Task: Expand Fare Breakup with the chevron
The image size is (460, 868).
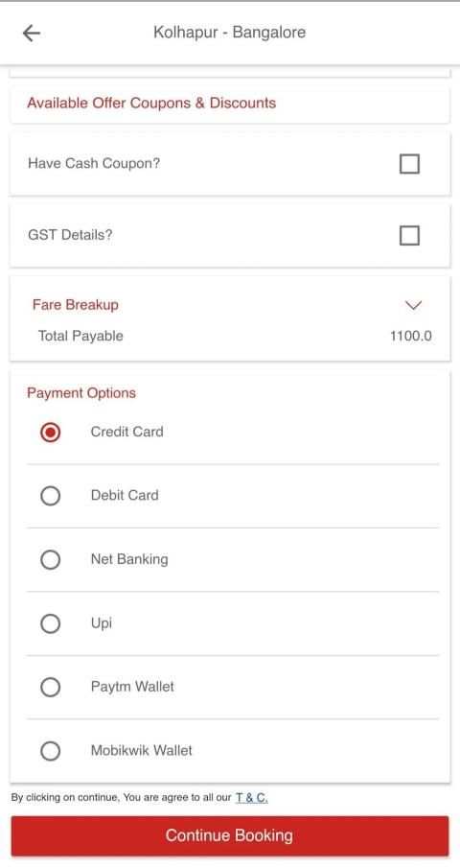Action: pos(413,305)
